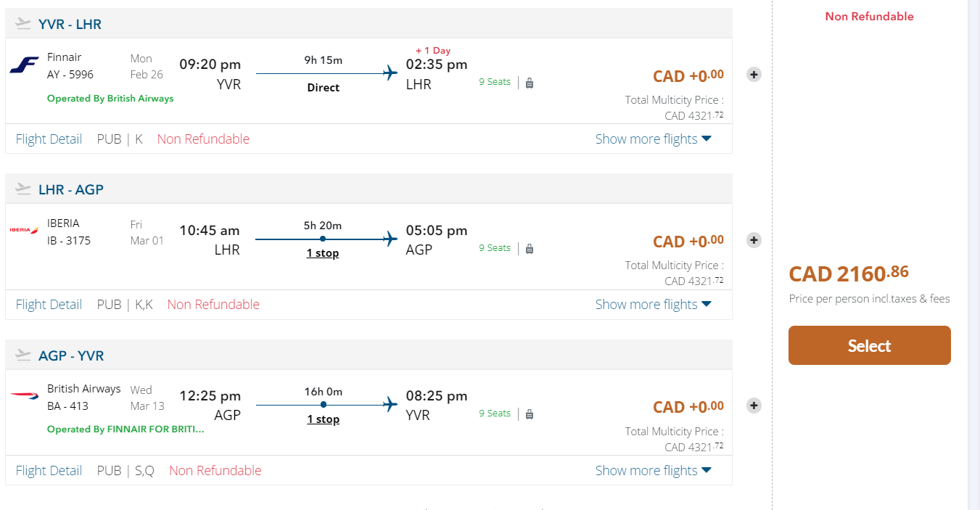
Task: Click the 1 stop link on AGP - YVR
Action: point(323,419)
